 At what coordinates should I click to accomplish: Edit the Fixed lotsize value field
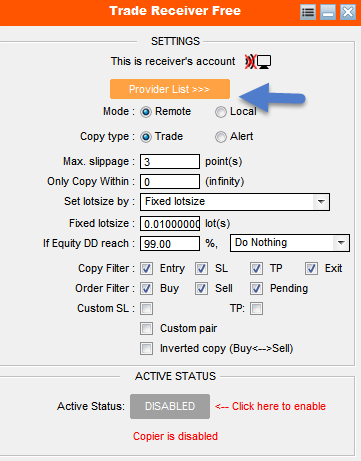click(170, 224)
